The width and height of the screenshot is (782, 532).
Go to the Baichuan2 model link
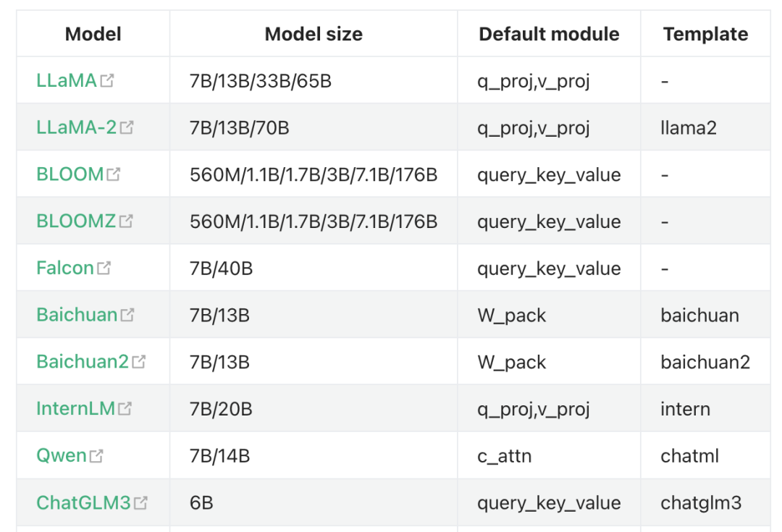click(x=83, y=362)
